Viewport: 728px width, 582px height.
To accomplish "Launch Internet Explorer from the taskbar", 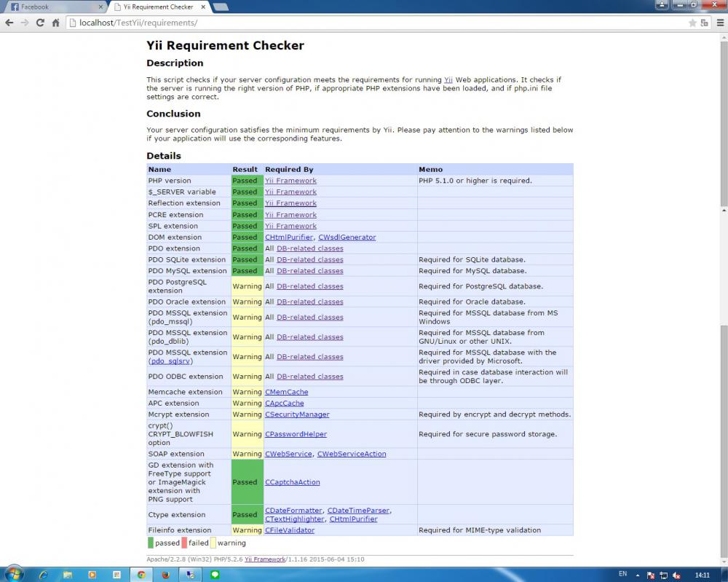I will click(43, 575).
